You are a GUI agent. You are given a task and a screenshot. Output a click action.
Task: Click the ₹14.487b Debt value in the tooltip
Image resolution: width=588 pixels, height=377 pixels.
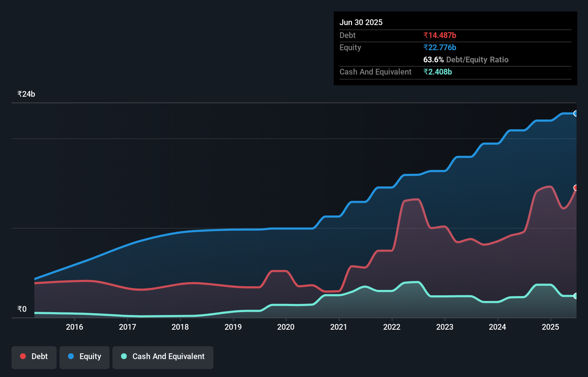tap(440, 35)
